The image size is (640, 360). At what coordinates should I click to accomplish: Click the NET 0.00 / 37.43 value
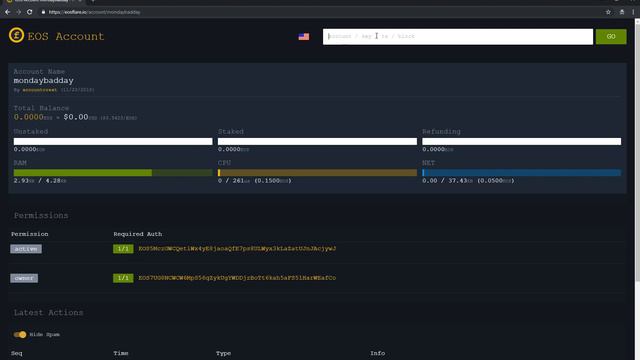468,180
